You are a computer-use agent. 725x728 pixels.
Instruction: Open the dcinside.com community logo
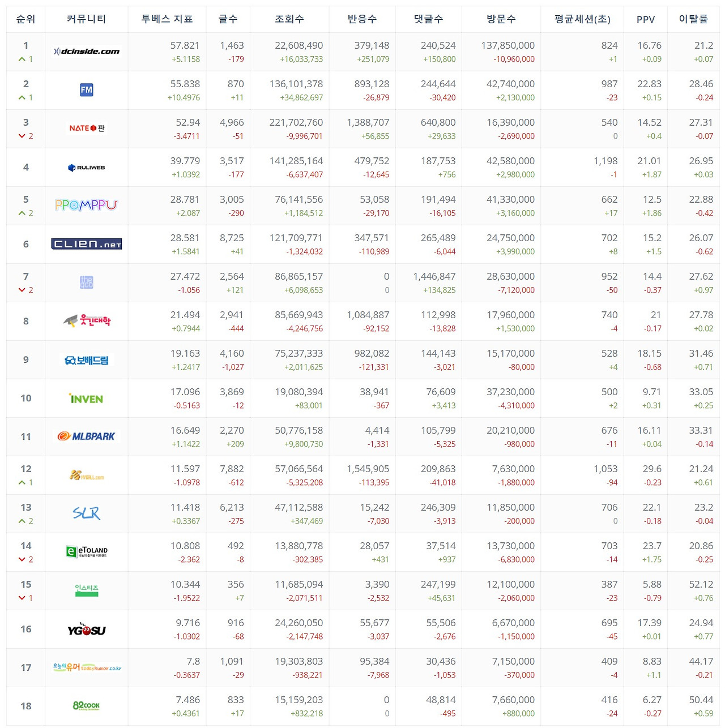coord(87,52)
